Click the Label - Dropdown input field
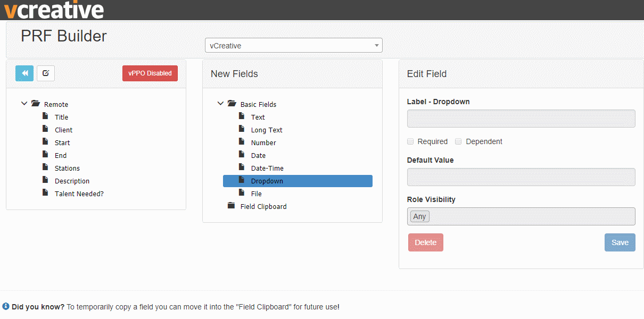The height and width of the screenshot is (319, 644). pyautogui.click(x=521, y=119)
